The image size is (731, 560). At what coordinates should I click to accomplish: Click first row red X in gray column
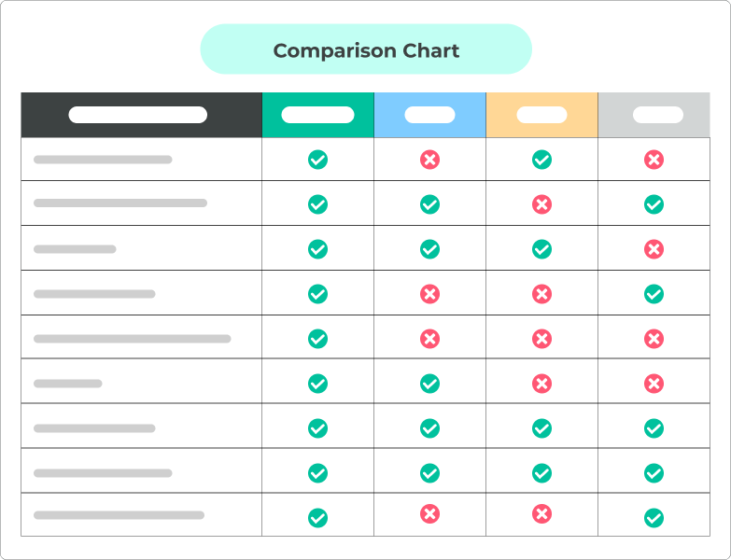[x=654, y=160]
